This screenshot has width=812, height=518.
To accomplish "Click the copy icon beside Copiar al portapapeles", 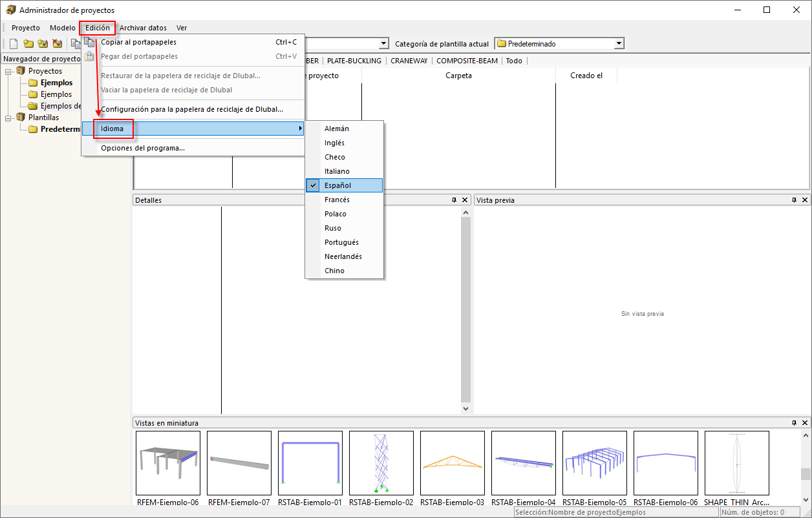I will [x=89, y=42].
